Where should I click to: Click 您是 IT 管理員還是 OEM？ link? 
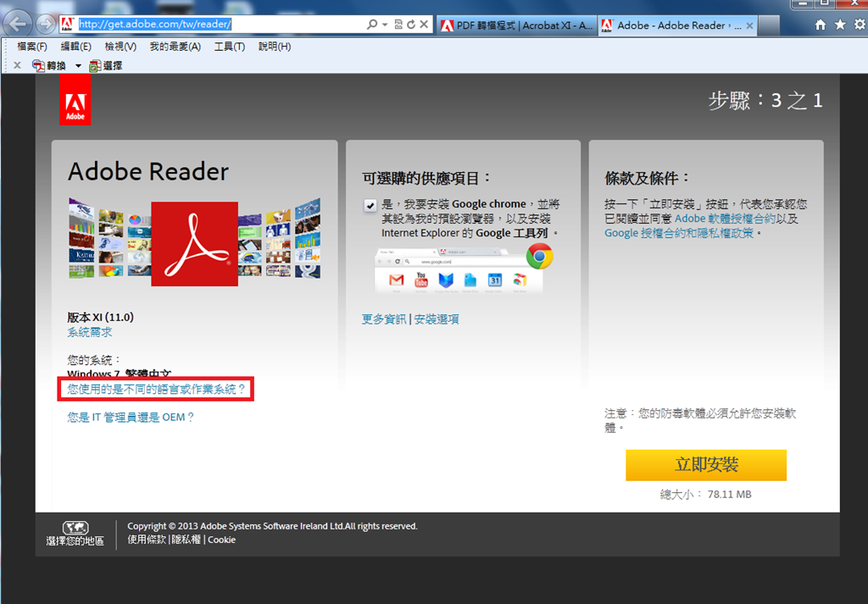click(x=131, y=417)
